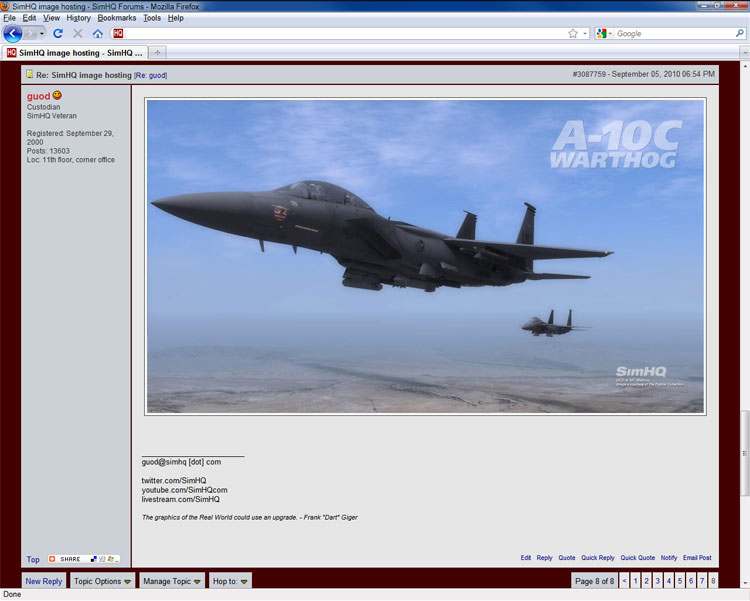Click the SimHQ site favicon in address bar
Screen dimensions: 750x601
[118, 33]
